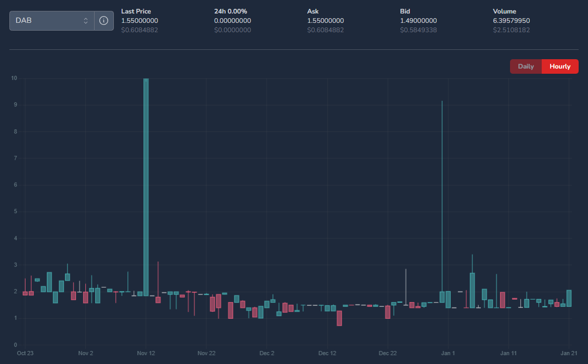Click the y-axis label 5
This screenshot has width=588, height=364.
click(16, 211)
